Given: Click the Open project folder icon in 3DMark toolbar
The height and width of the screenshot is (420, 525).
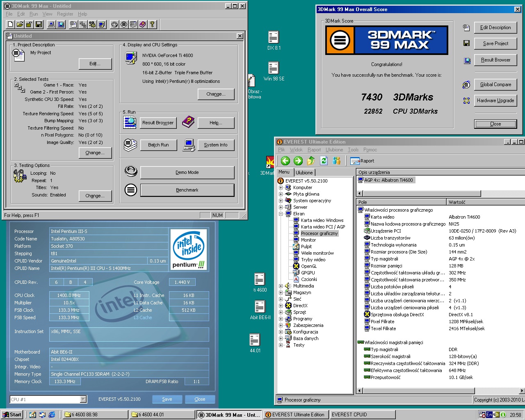Looking at the screenshot, I should (x=21, y=25).
